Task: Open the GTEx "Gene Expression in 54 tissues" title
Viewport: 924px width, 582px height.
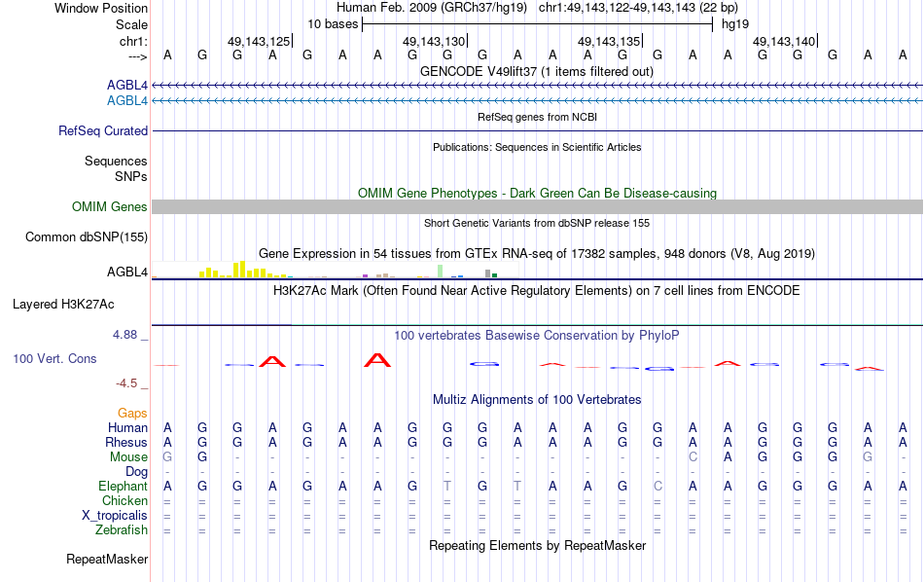Action: tap(537, 254)
